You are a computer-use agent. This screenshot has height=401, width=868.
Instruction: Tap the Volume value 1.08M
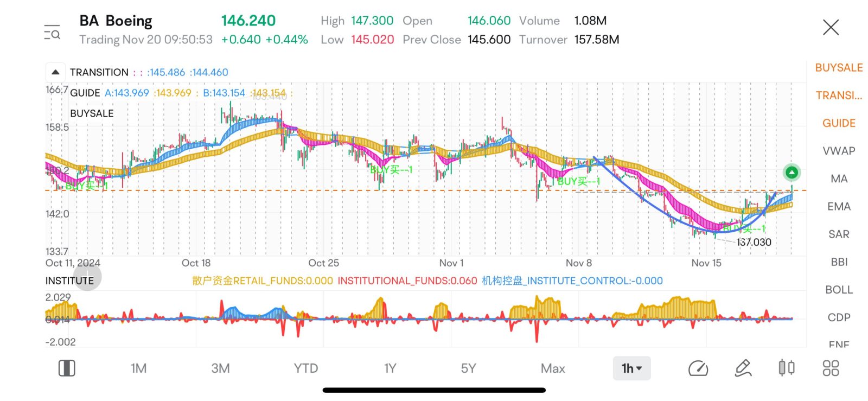[x=590, y=21]
